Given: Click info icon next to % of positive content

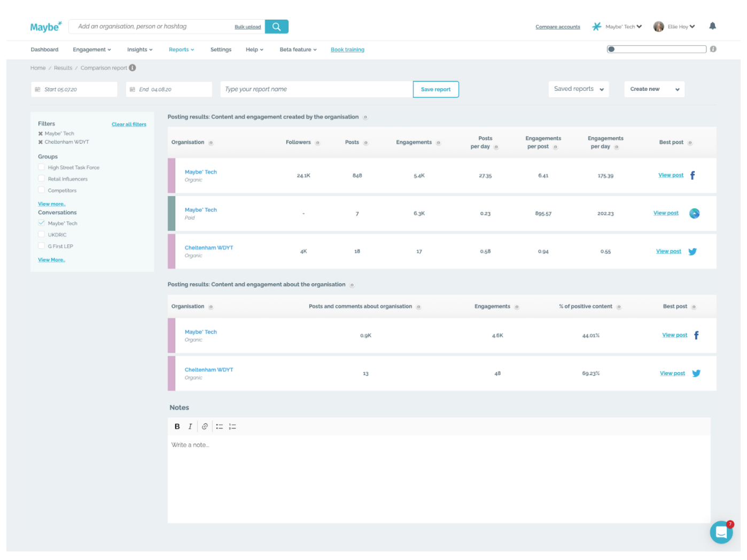Looking at the screenshot, I should click(619, 307).
